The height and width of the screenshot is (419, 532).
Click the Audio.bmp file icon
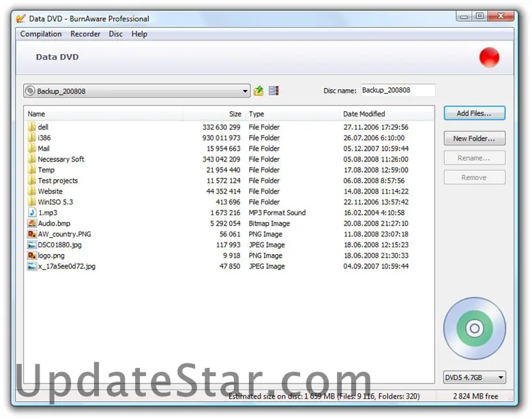click(x=32, y=223)
